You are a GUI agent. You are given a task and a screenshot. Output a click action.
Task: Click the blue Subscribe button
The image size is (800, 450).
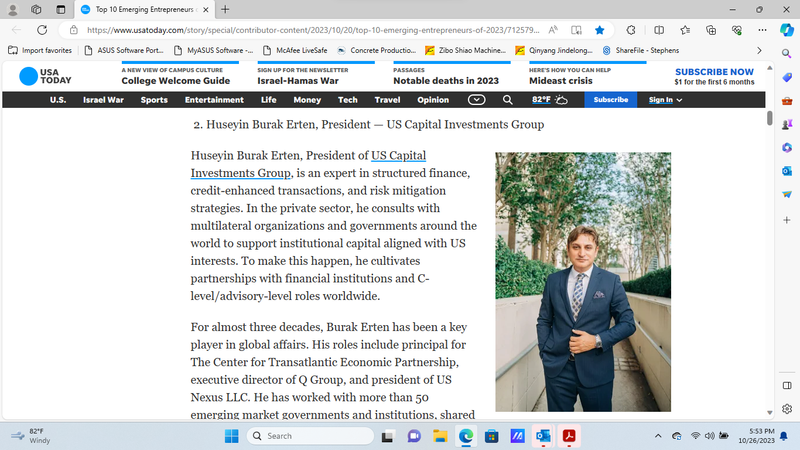coord(611,100)
